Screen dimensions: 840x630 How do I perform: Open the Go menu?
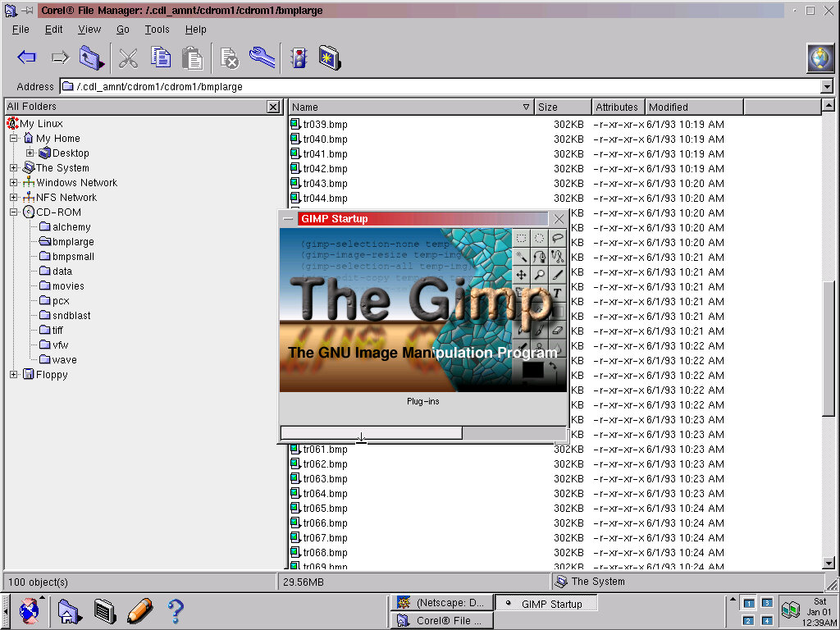[x=122, y=30]
